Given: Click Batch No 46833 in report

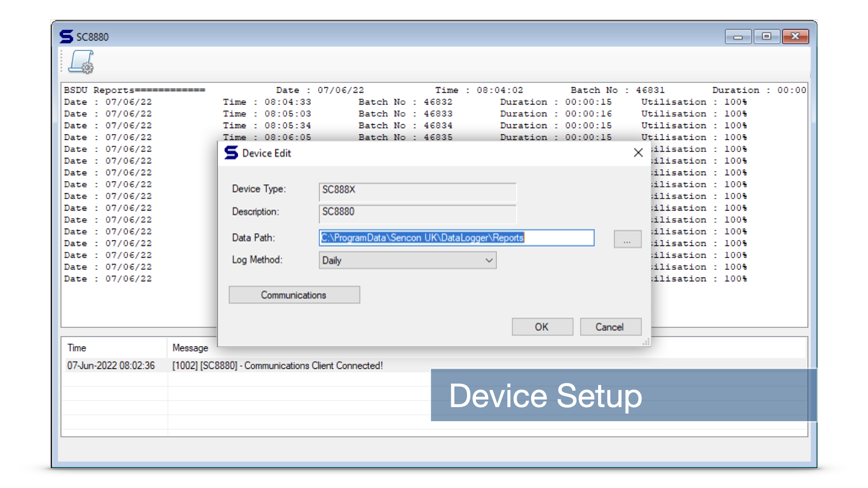Looking at the screenshot, I should [406, 114].
